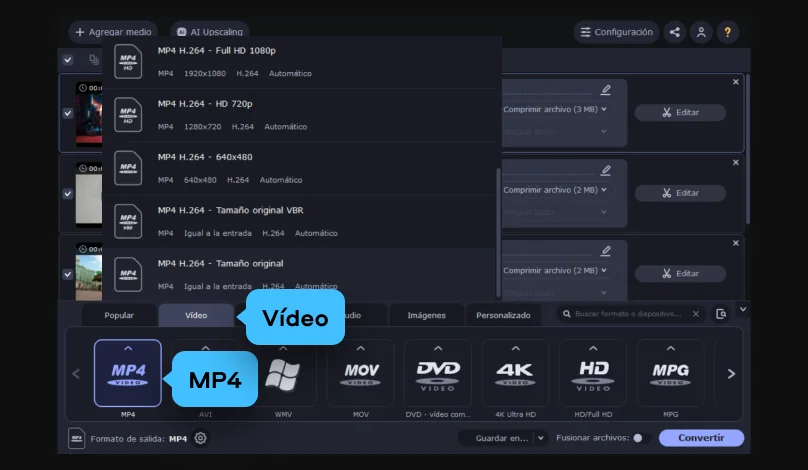Image resolution: width=808 pixels, height=470 pixels.
Task: Uncheck the third video file checkbox
Action: click(x=68, y=274)
